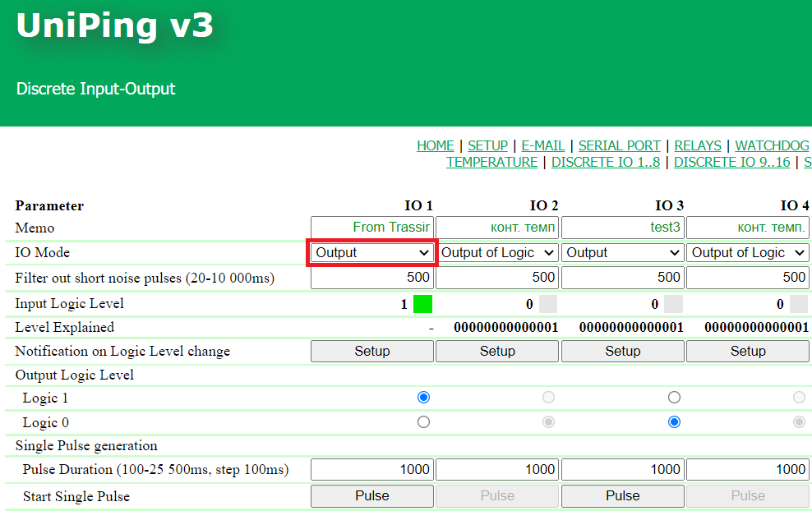Viewport: 812px width, 511px height.
Task: Expand the IO 4 mode dropdown
Action: point(748,253)
